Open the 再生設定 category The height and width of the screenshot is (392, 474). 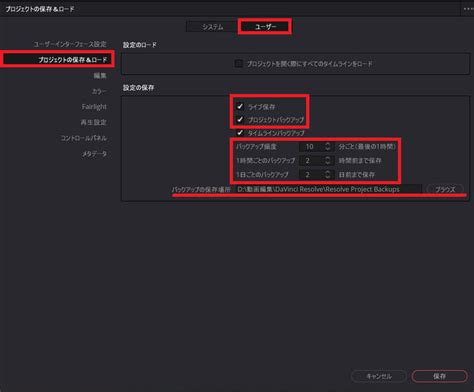(x=93, y=122)
